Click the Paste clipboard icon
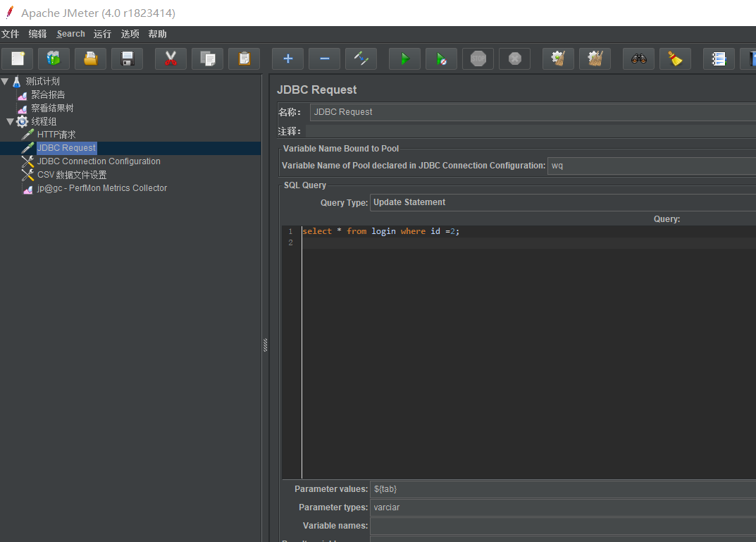756x542 pixels. click(x=244, y=58)
